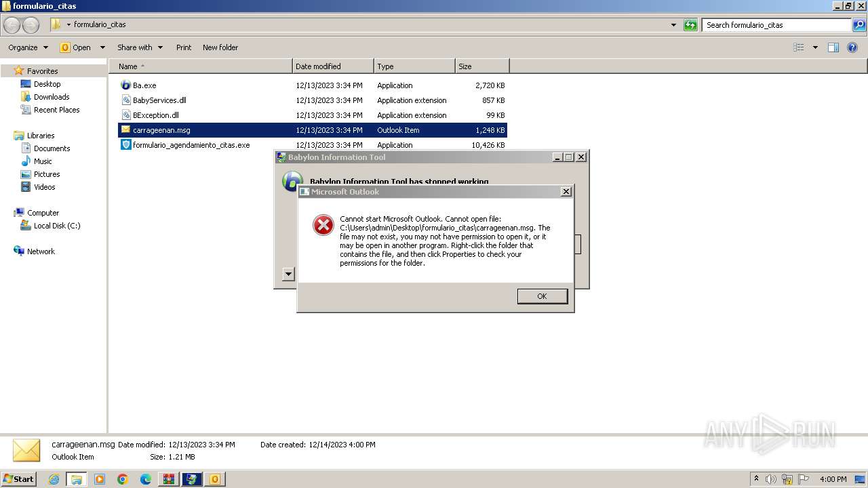Viewport: 868px width, 488px height.
Task: Open the Organize menu
Action: pos(28,47)
